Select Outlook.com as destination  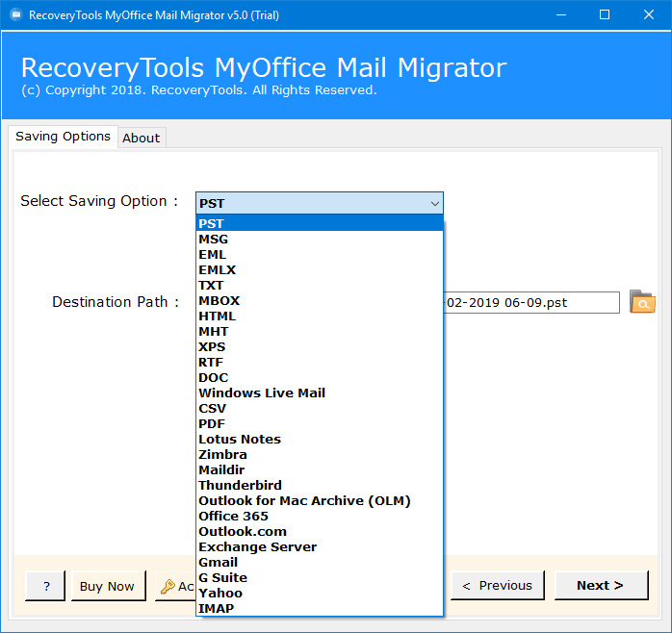click(x=320, y=532)
